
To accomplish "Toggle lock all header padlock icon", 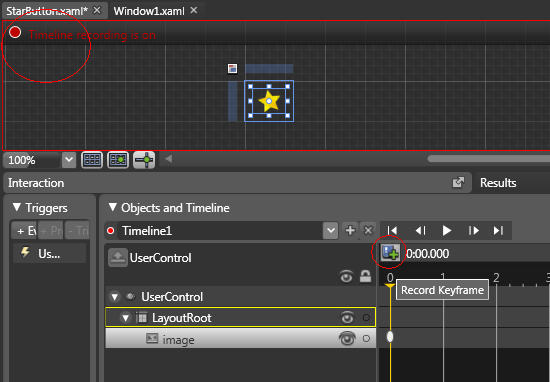I will coord(365,276).
